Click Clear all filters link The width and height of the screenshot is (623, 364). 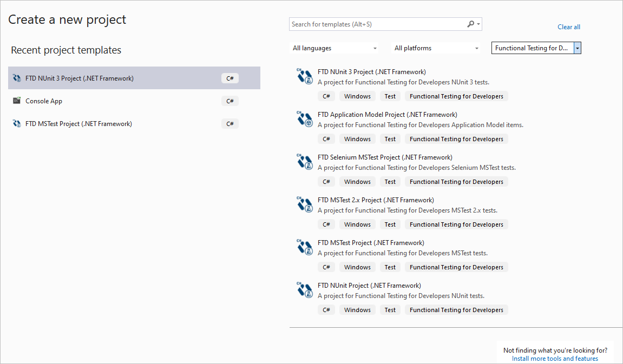(568, 27)
